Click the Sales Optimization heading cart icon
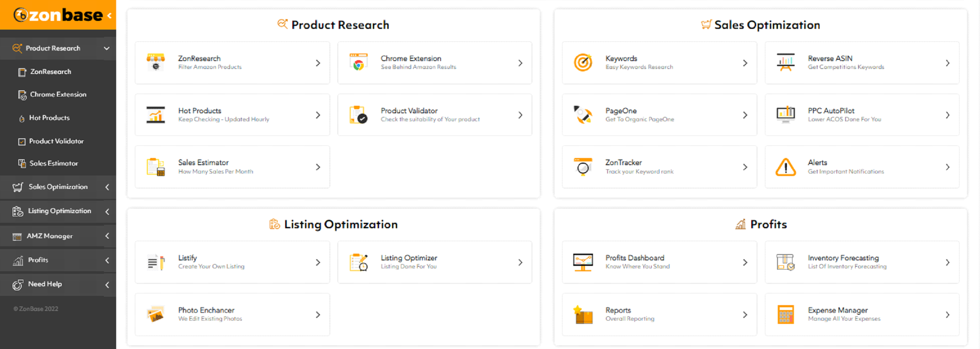 (706, 25)
